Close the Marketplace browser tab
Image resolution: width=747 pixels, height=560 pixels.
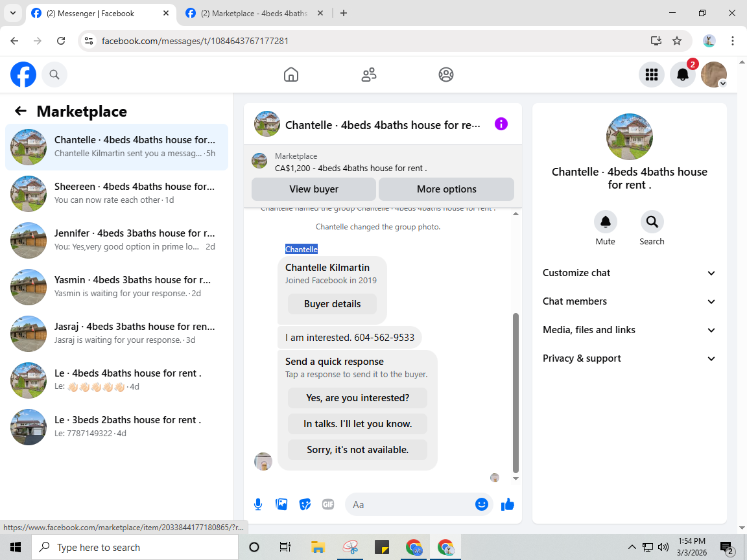tap(320, 14)
